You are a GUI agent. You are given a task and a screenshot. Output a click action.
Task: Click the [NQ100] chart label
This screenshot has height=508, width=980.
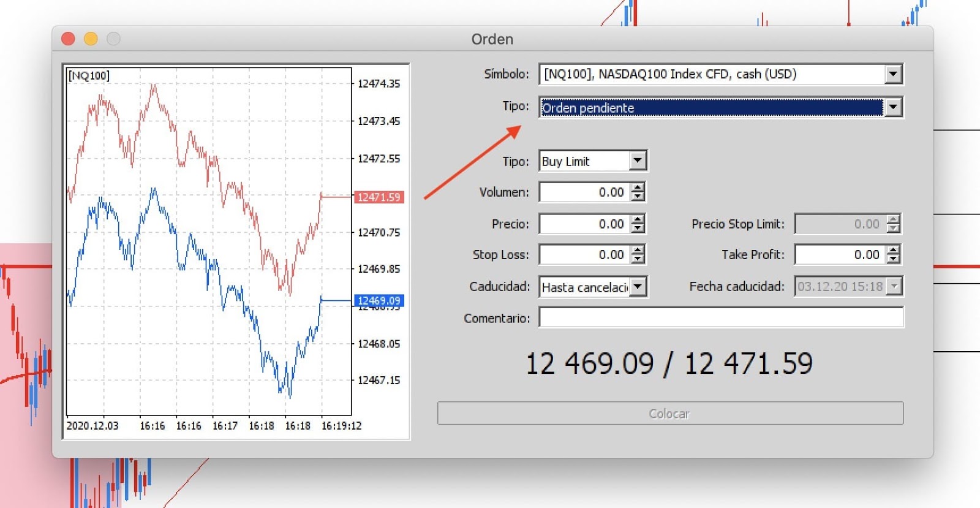pyautogui.click(x=89, y=75)
